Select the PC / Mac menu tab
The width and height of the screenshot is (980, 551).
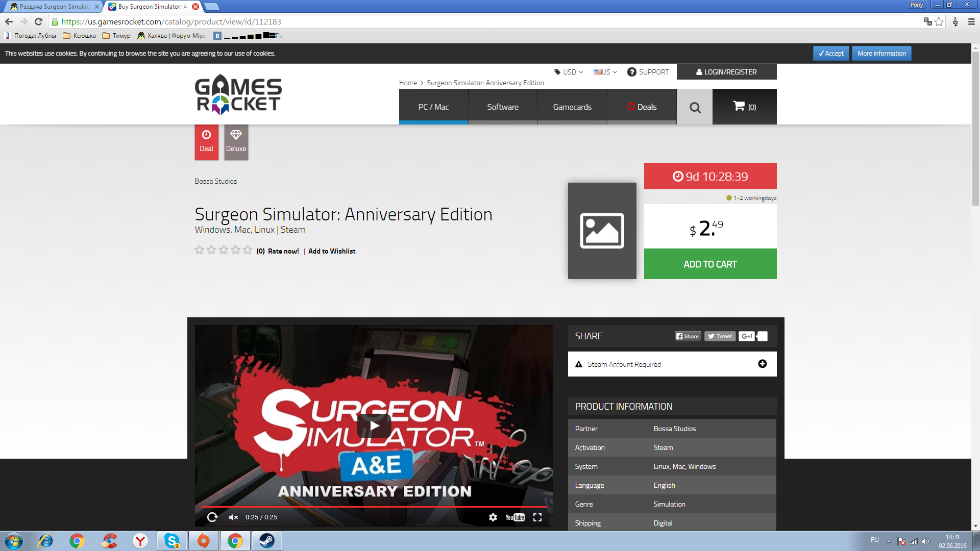tap(433, 107)
